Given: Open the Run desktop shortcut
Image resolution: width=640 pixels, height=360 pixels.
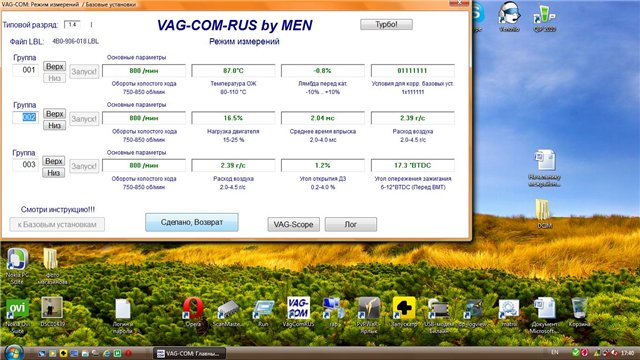Looking at the screenshot, I should (263, 312).
